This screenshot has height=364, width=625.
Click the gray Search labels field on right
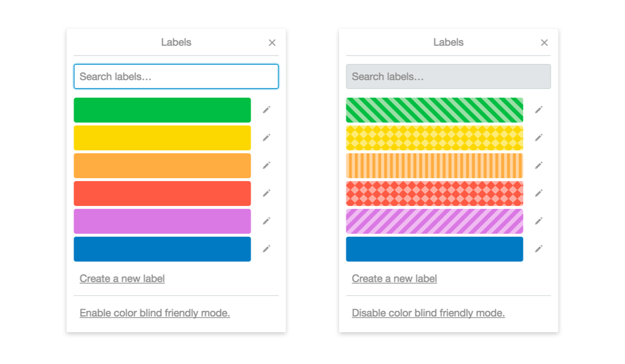[x=448, y=76]
